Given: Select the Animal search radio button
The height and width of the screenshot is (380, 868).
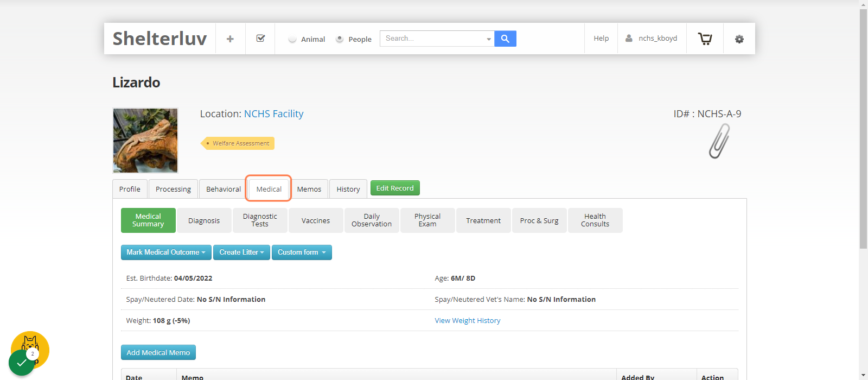Looking at the screenshot, I should click(x=292, y=39).
